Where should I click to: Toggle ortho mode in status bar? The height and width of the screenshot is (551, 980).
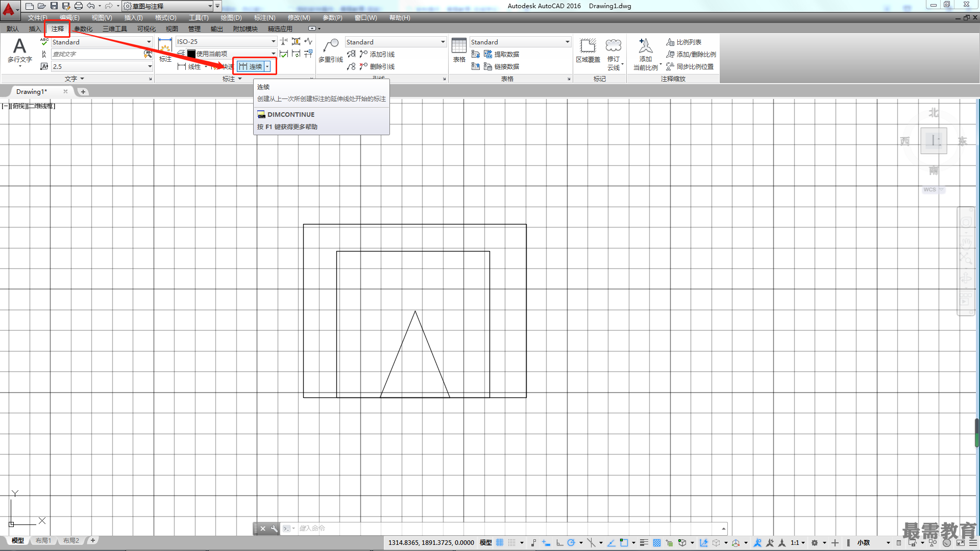[560, 543]
